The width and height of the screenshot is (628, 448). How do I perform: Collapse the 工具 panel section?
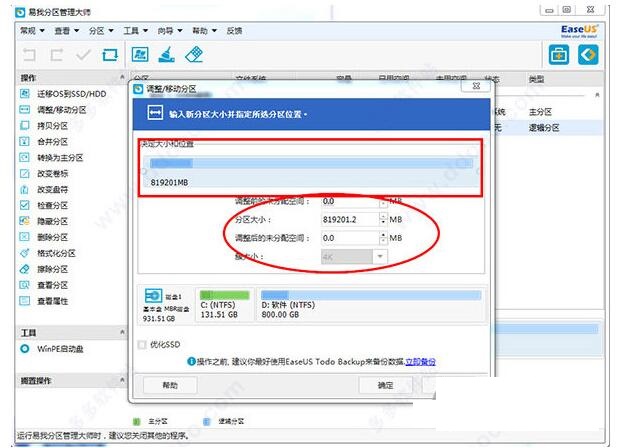pos(122,332)
